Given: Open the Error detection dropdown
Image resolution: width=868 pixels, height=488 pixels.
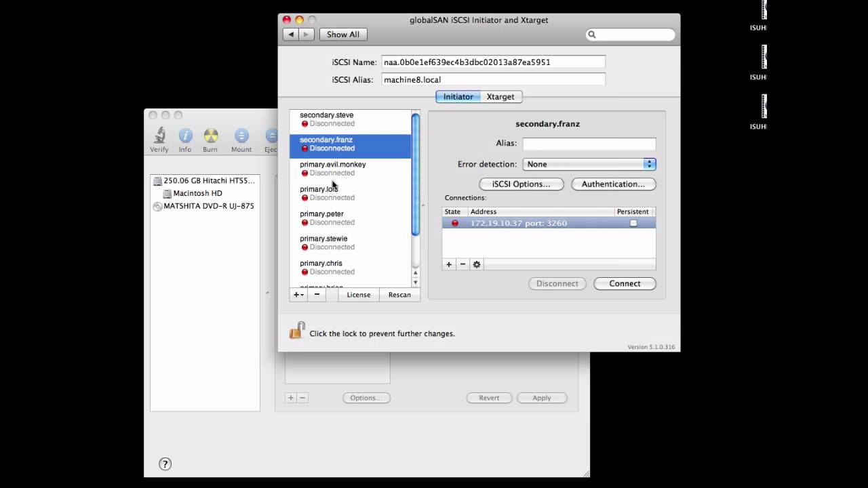Looking at the screenshot, I should click(589, 164).
